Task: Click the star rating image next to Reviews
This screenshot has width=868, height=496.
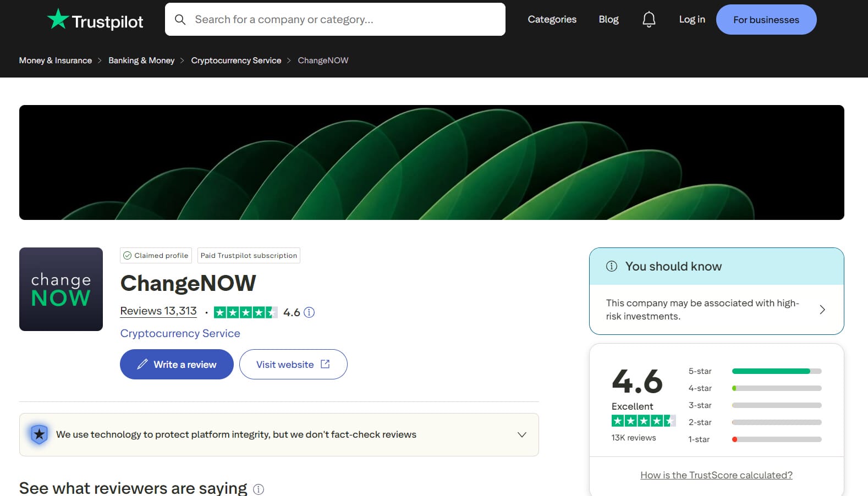Action: (x=245, y=312)
